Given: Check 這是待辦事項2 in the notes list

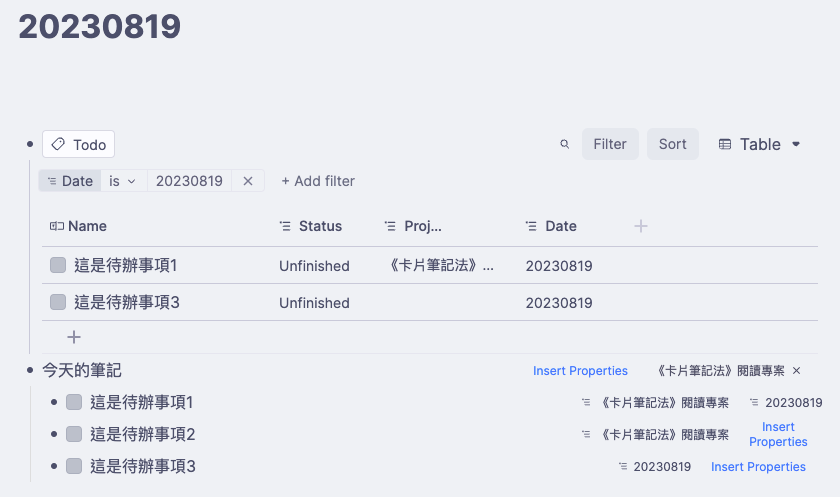Looking at the screenshot, I should [x=74, y=434].
